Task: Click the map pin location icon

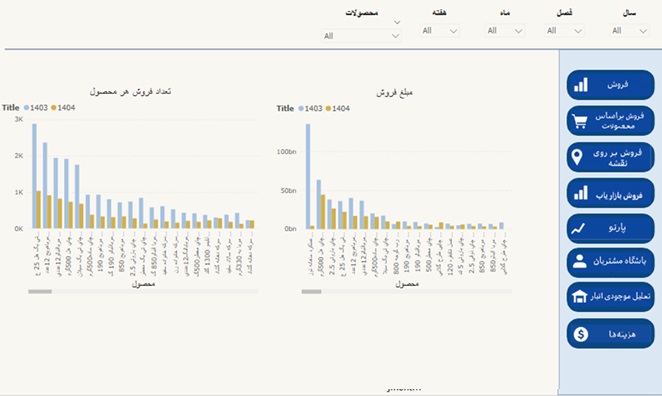Action: click(x=577, y=157)
